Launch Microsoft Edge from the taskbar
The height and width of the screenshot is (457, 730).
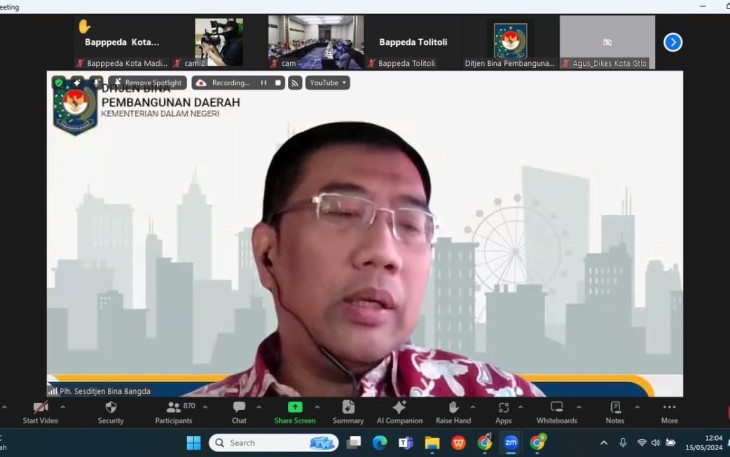380,443
